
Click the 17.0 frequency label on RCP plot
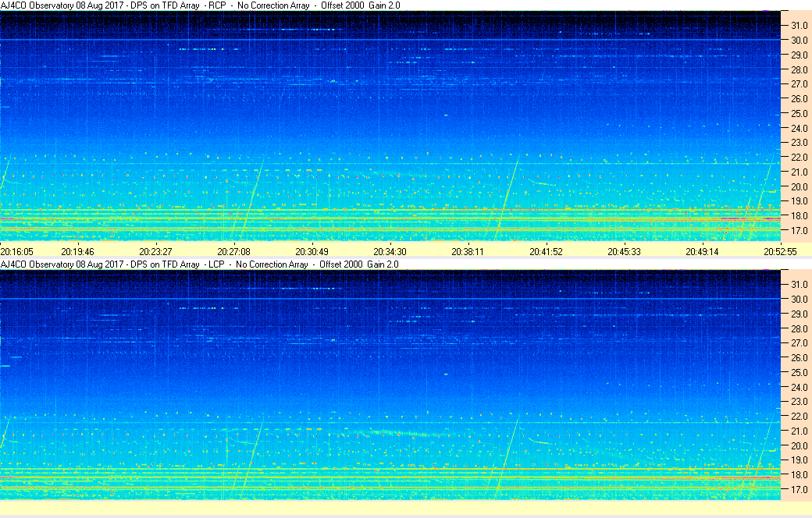pos(799,230)
